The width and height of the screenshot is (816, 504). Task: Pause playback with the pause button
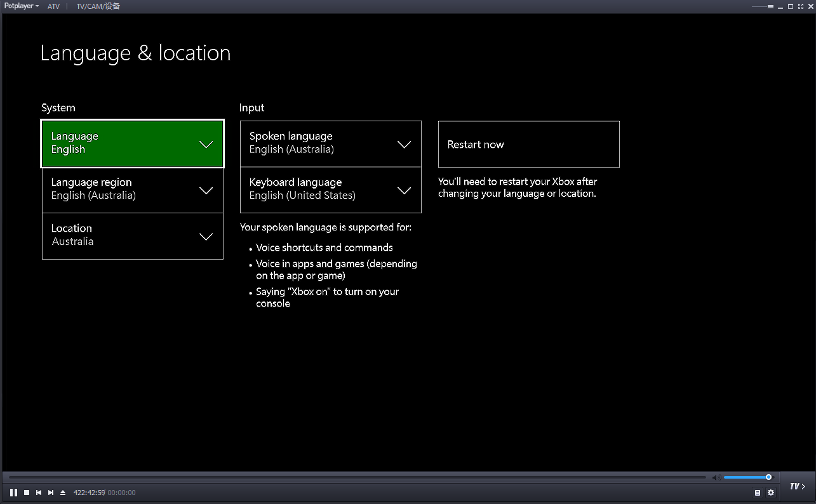point(13,493)
